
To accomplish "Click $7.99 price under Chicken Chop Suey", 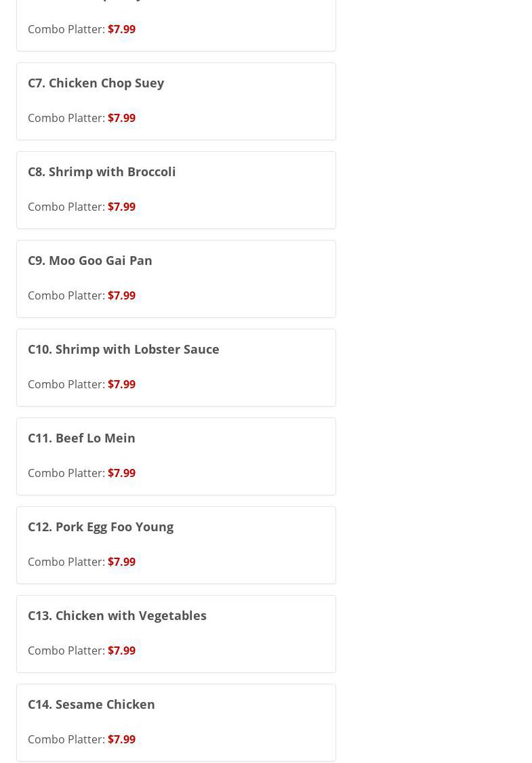I will 121,118.
